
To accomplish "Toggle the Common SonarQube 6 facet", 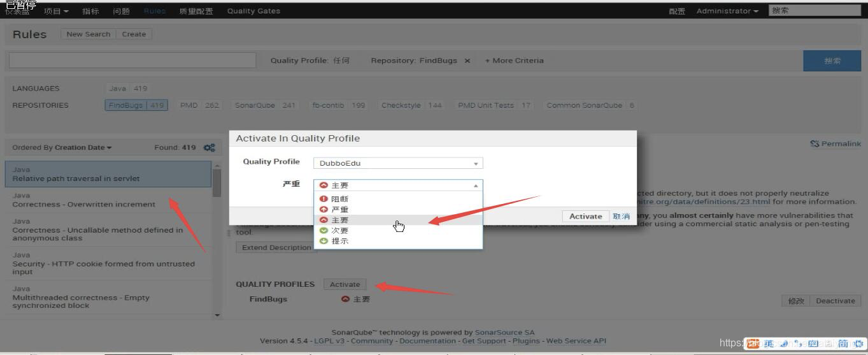I will click(591, 105).
